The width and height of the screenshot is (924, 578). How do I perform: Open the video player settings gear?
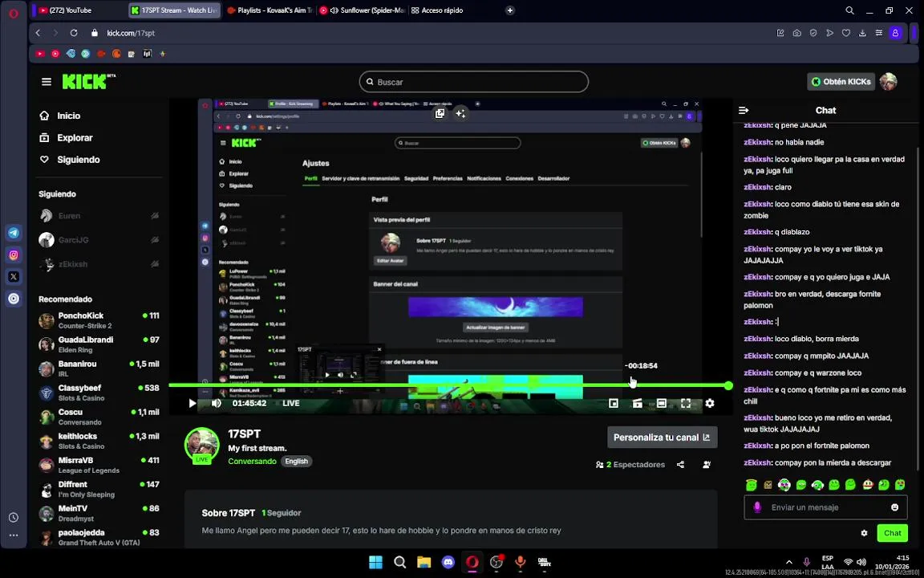click(x=710, y=404)
